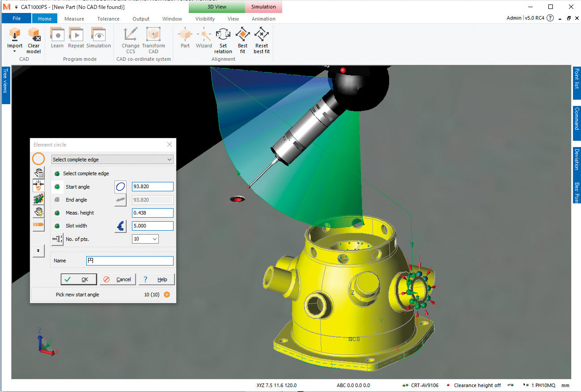Click the Name input field
This screenshot has height=392, width=581.
pyautogui.click(x=129, y=260)
